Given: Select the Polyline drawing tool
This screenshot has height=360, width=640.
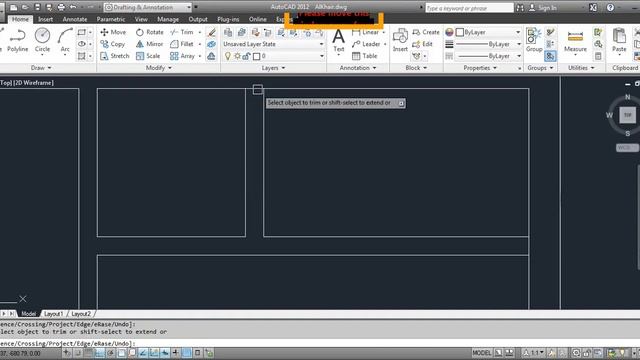Looking at the screenshot, I should tap(18, 41).
